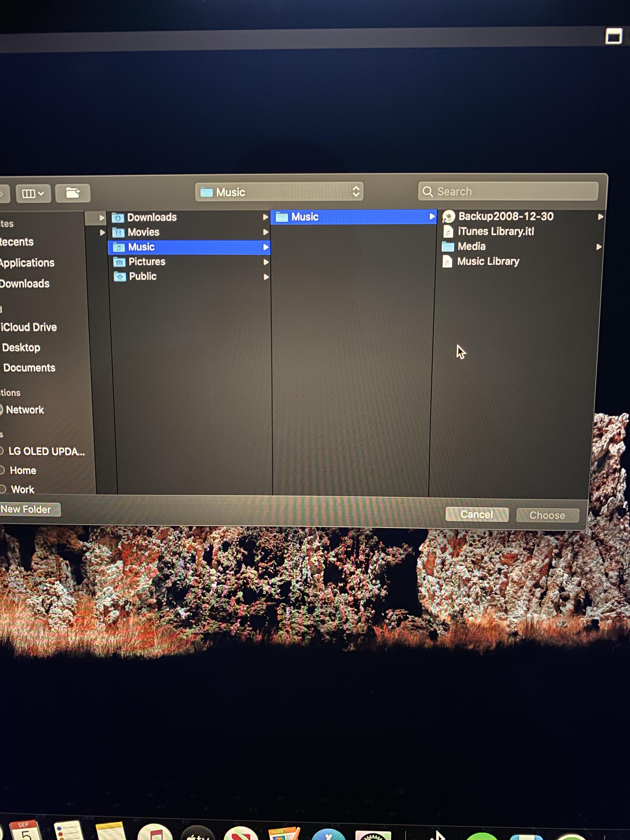This screenshot has width=630, height=840.
Task: Open the Music location pop-up menu
Action: click(279, 192)
